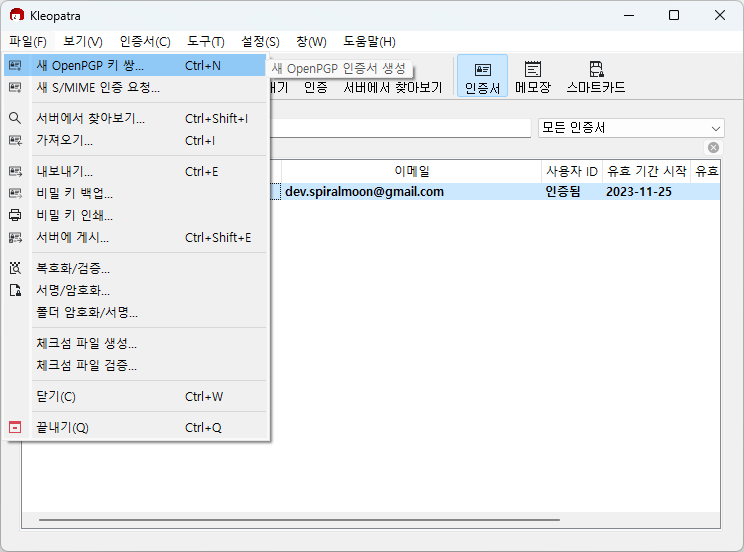Click the new S/MIME request menu icon
This screenshot has height=552, width=744.
pyautogui.click(x=15, y=87)
